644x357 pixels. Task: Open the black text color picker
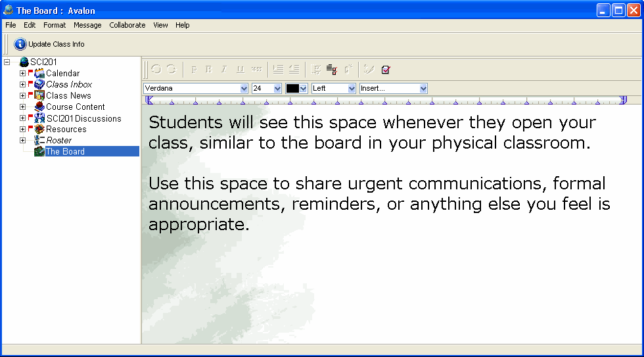coord(303,88)
